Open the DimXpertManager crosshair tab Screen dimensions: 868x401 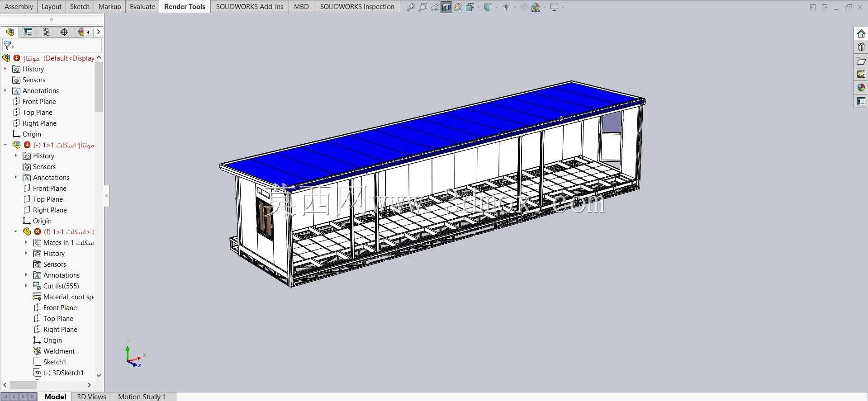tap(64, 32)
